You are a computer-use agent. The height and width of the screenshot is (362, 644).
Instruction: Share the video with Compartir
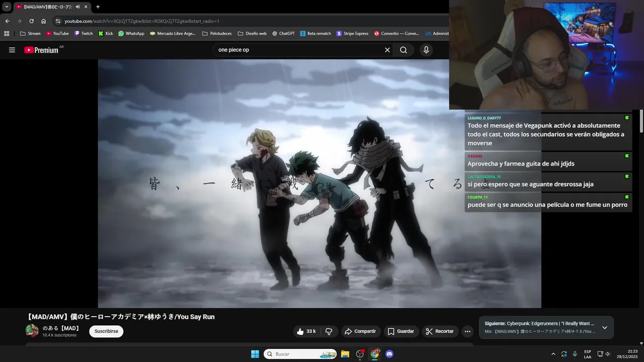360,331
